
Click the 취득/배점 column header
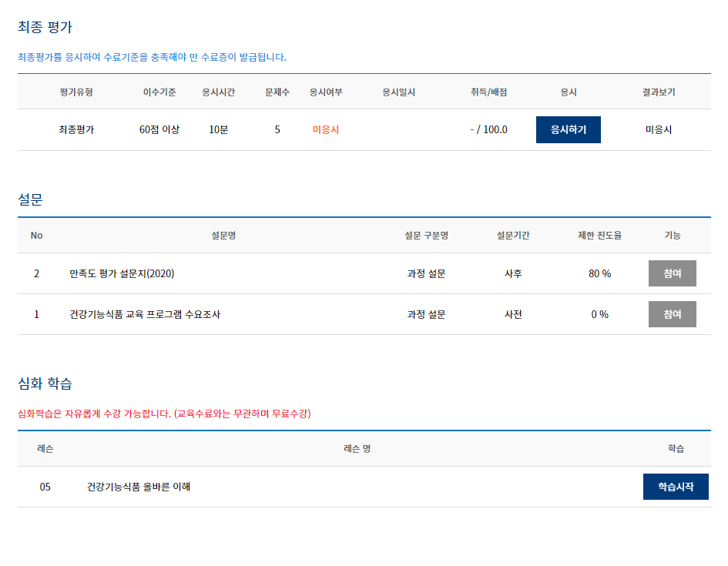[488, 92]
